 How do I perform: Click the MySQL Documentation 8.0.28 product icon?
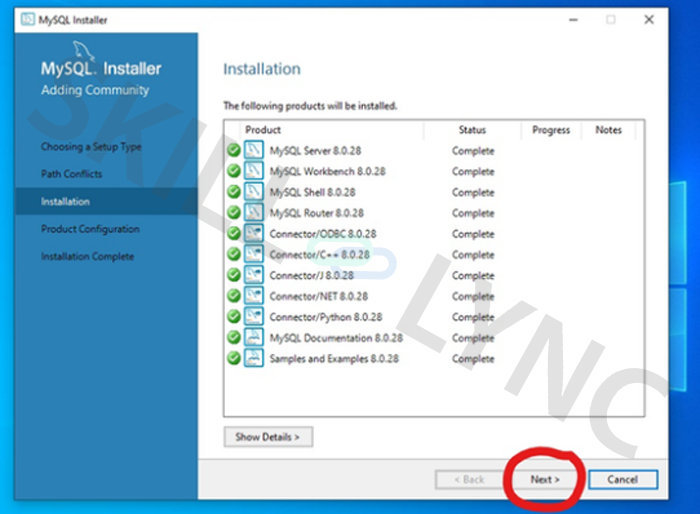coord(254,337)
